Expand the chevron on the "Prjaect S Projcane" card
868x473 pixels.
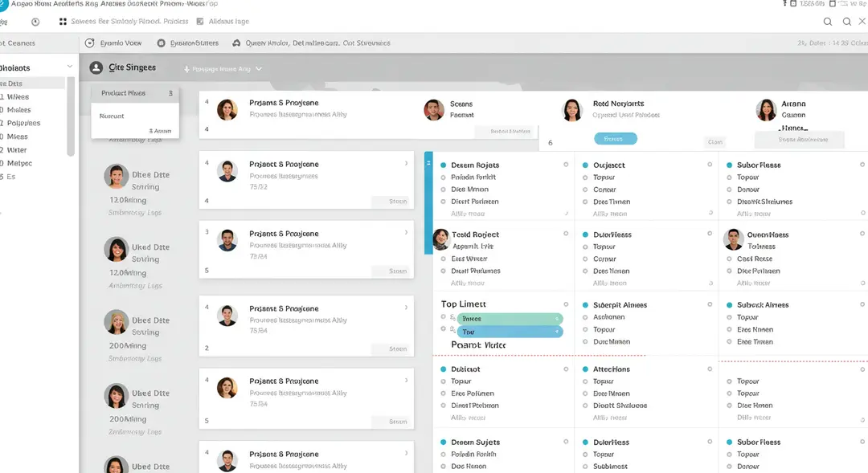pos(407,164)
